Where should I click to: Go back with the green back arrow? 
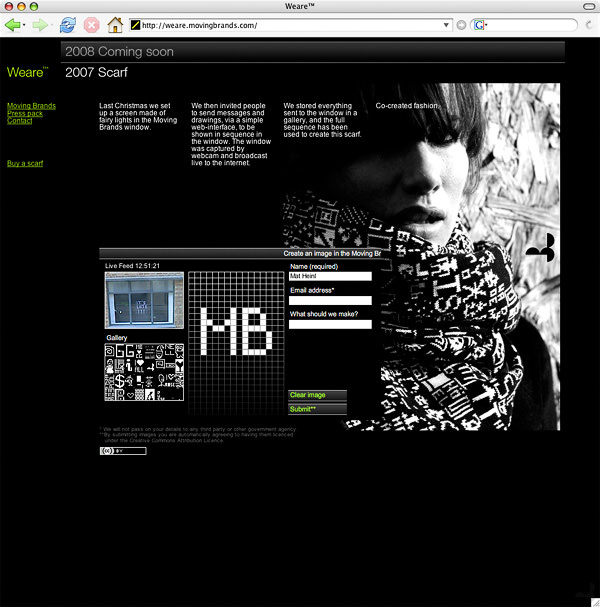12,25
